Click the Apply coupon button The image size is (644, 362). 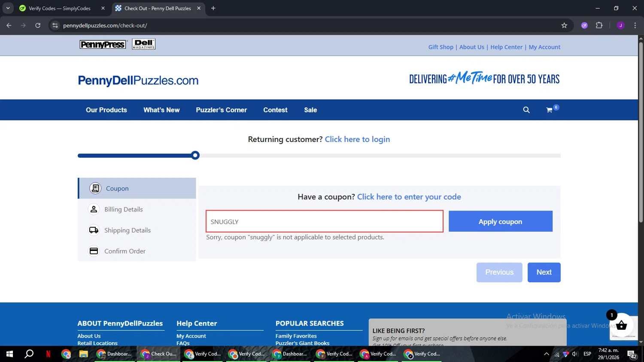coord(501,221)
